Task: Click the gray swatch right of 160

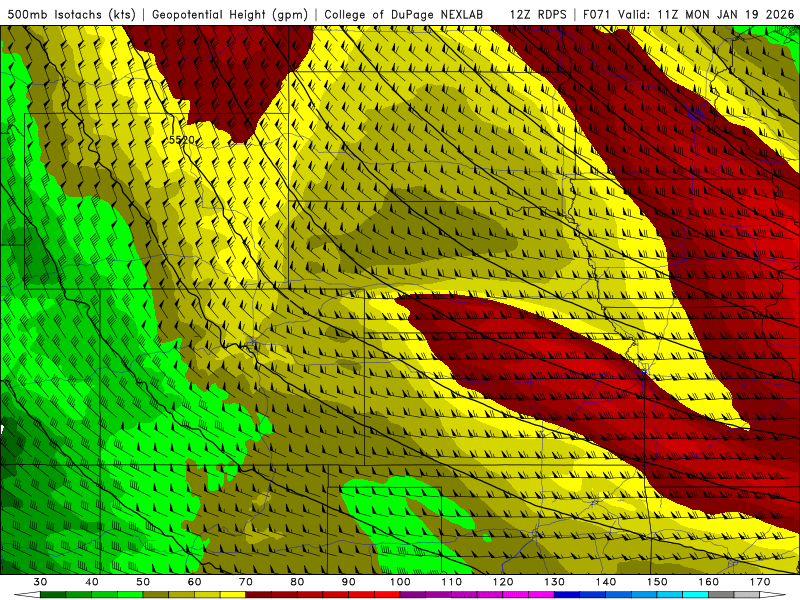Action: coord(721,595)
